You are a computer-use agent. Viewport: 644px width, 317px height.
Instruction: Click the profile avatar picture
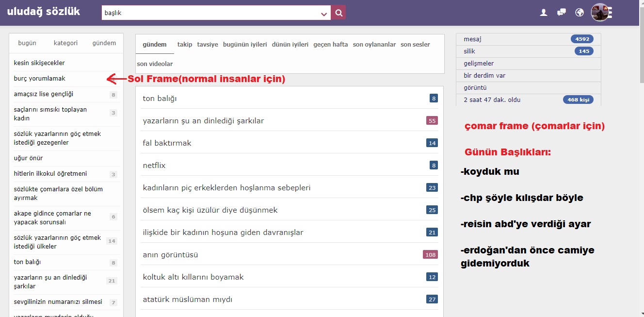(x=599, y=13)
